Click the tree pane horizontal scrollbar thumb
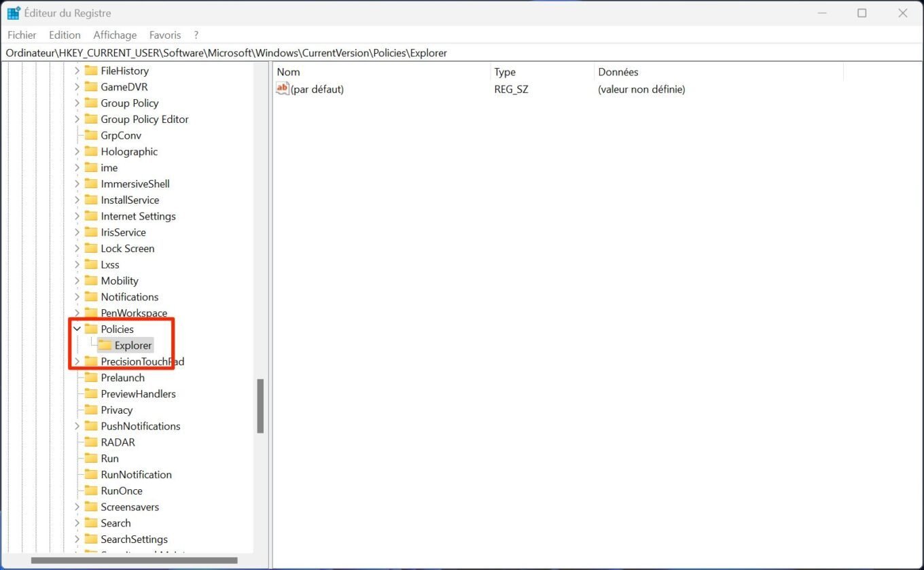Screen dimensions: 924x570 click(134, 560)
